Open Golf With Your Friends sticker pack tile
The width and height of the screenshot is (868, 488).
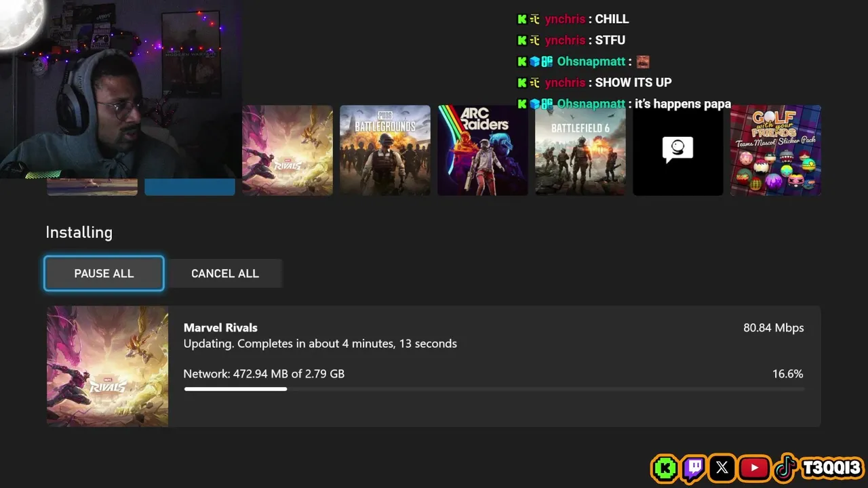(776, 150)
